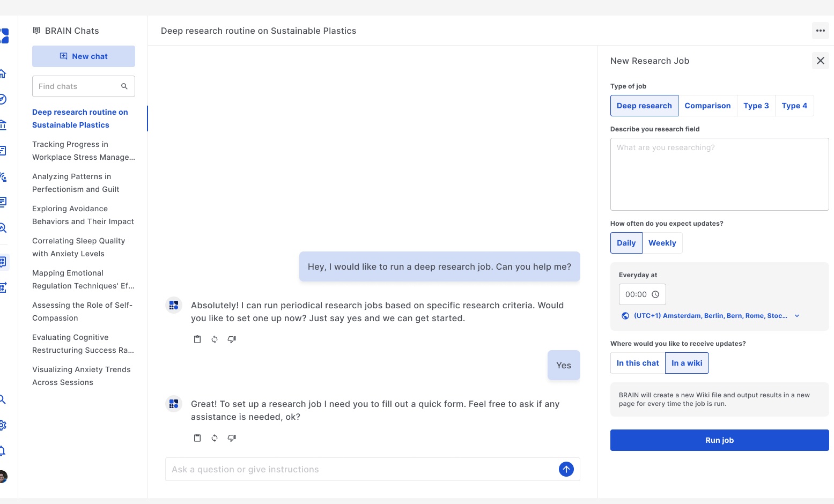Open Exploring Avoidance Behaviors chat
Viewport: 834px width, 504px height.
click(83, 215)
